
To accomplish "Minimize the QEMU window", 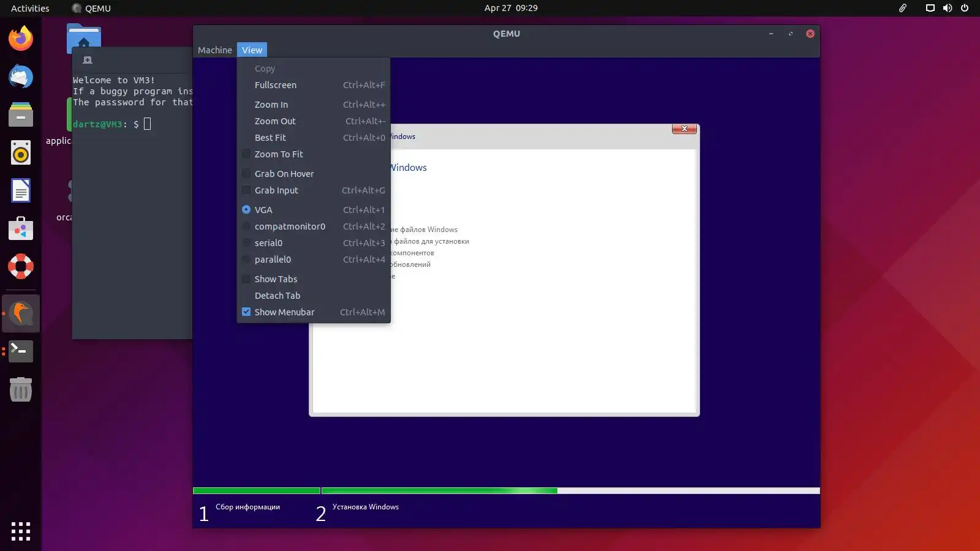I will point(771,34).
